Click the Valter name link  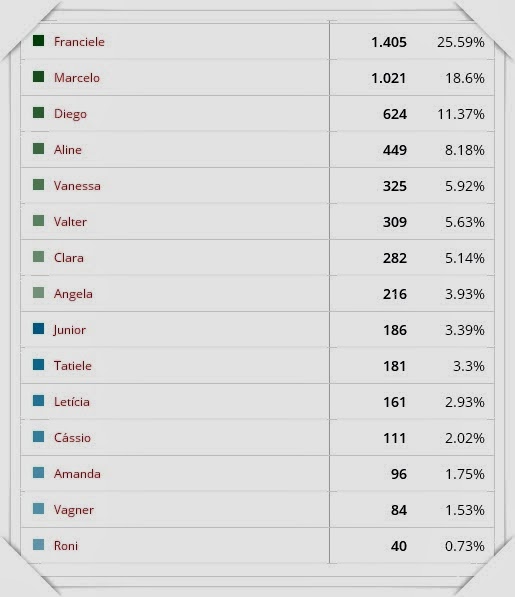tap(70, 222)
